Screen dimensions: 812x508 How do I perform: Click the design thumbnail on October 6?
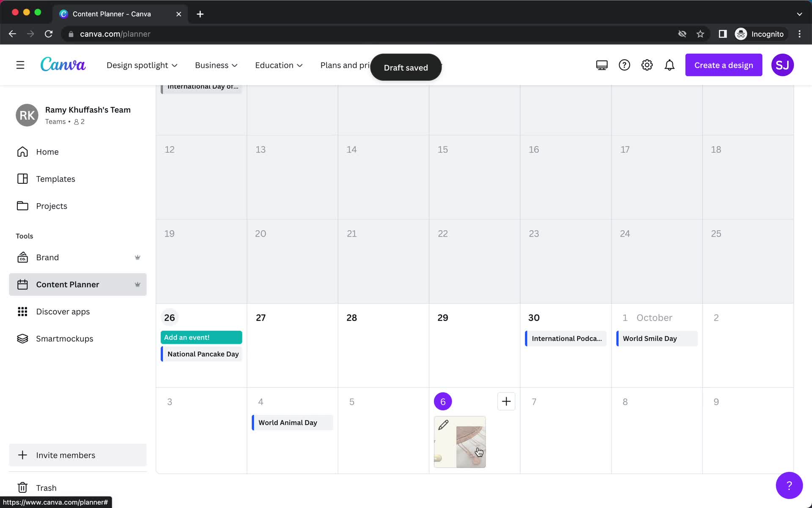pyautogui.click(x=459, y=441)
